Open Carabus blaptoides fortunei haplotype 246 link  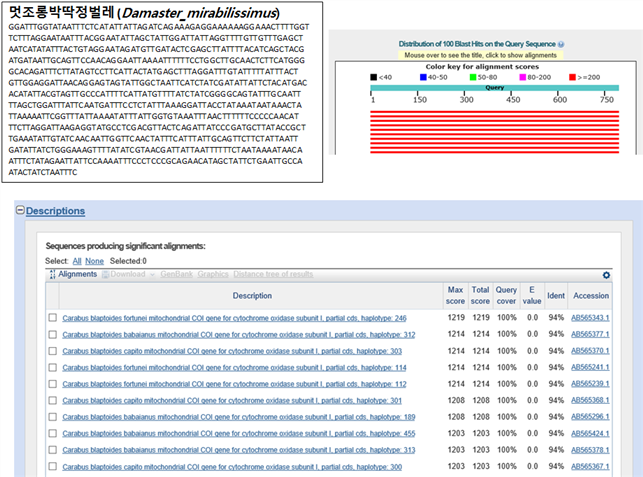234,318
